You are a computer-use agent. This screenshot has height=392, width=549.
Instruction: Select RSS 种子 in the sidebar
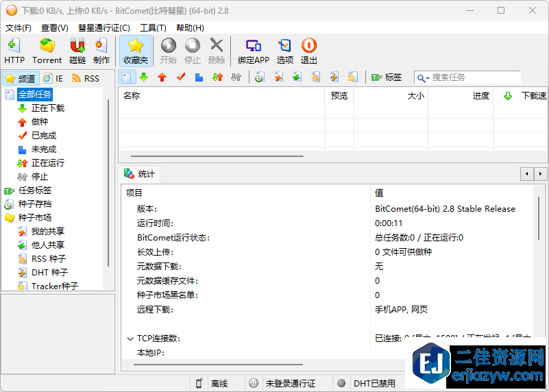pos(48,258)
